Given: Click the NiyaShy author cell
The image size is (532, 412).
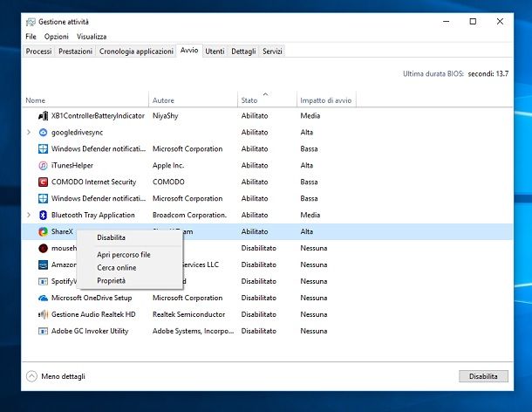Looking at the screenshot, I should (165, 116).
